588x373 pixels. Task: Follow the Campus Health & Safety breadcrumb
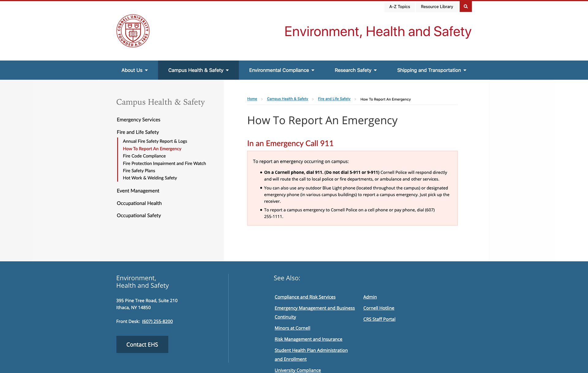(x=287, y=99)
